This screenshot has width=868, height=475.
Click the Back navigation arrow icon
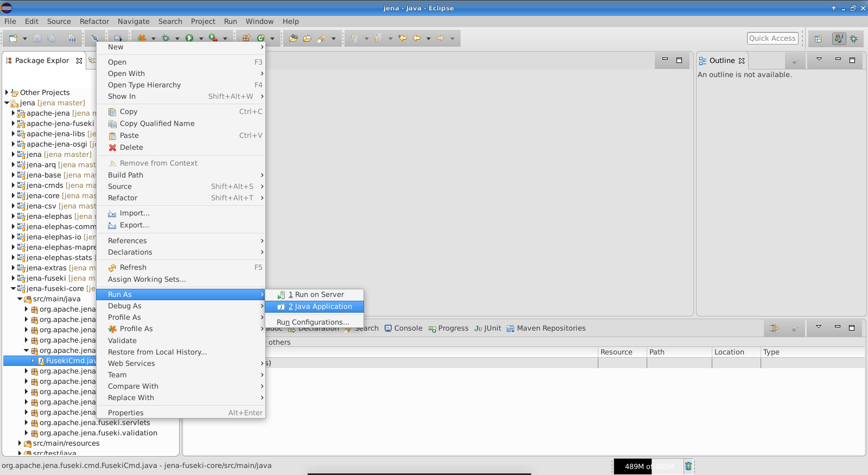417,38
